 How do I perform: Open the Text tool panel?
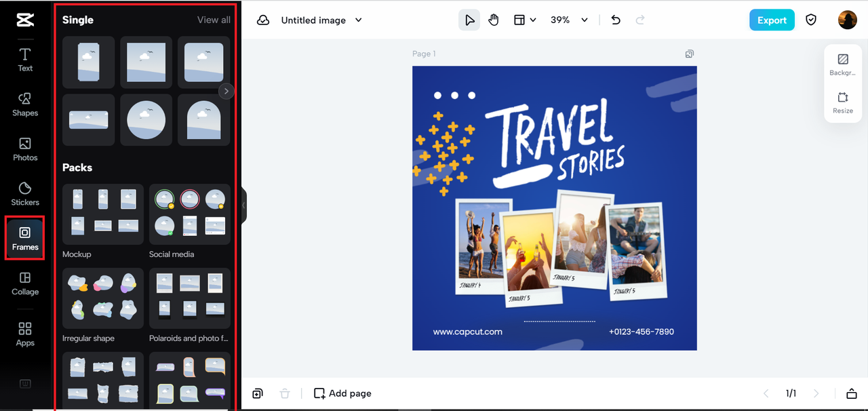(25, 60)
